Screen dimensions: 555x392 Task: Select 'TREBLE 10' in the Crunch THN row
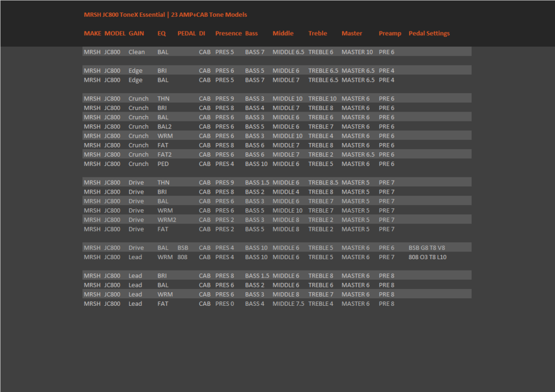click(x=322, y=99)
